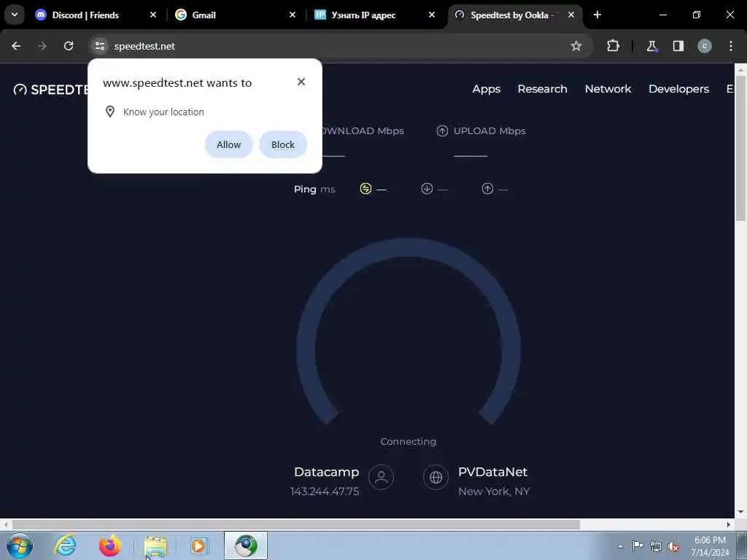Select the PVDataNet server name
Screen dimensions: 747x560
(492, 472)
